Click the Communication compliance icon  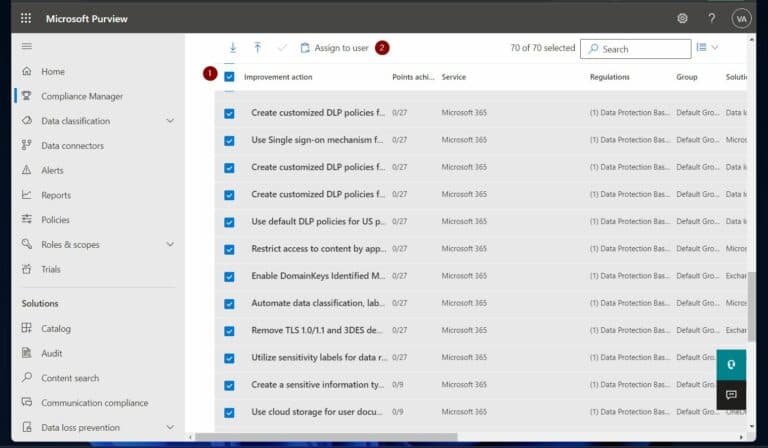click(x=27, y=402)
